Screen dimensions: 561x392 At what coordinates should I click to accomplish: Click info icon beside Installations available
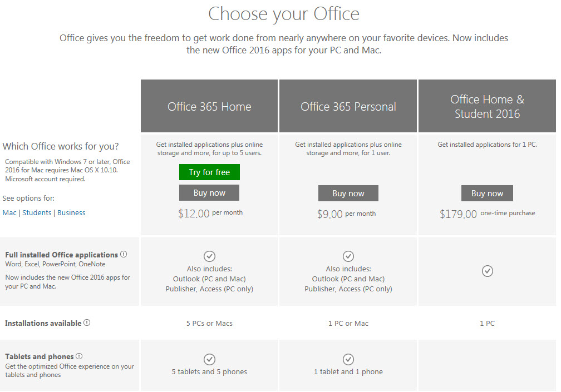coord(87,322)
